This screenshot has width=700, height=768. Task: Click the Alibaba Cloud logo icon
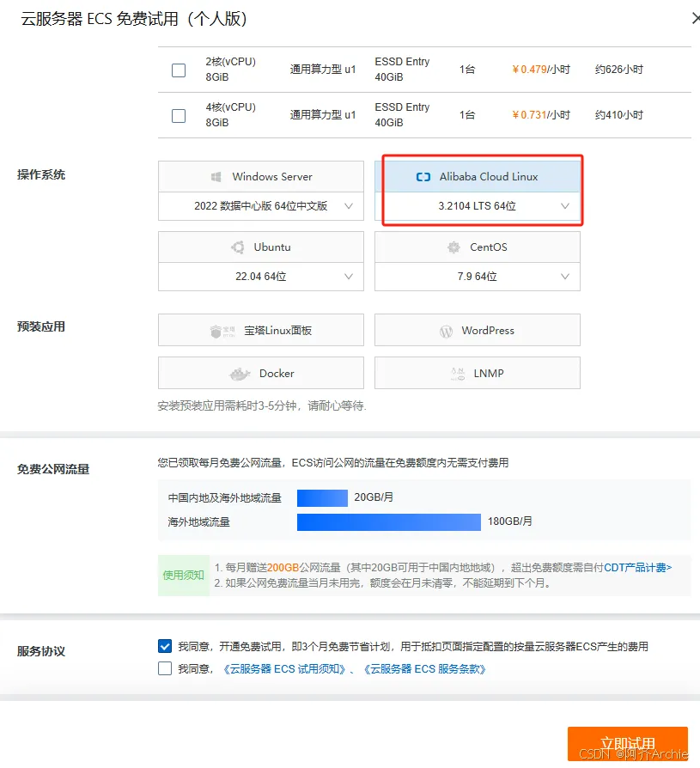click(423, 177)
